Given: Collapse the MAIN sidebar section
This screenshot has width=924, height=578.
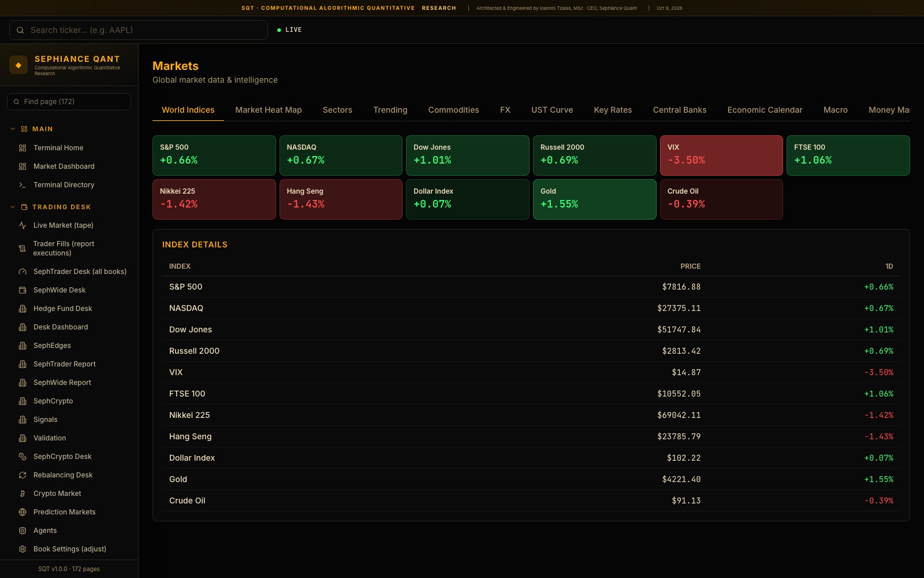Looking at the screenshot, I should point(13,129).
